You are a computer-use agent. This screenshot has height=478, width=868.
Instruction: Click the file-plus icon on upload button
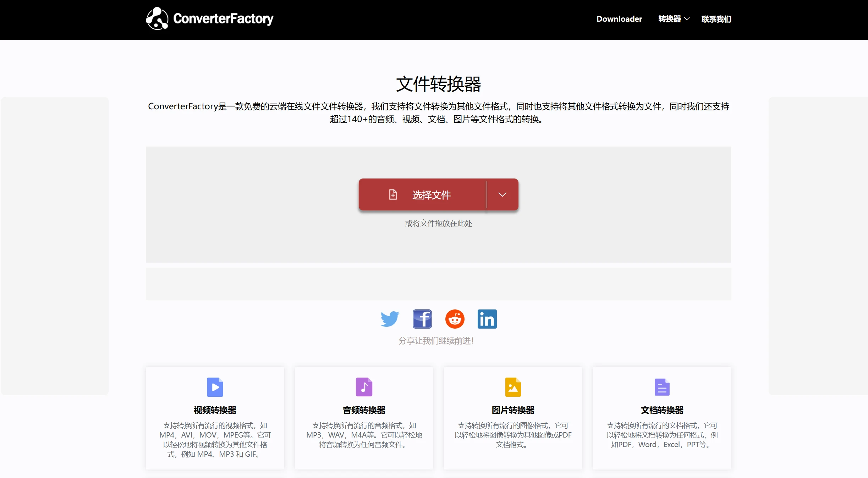tap(393, 194)
